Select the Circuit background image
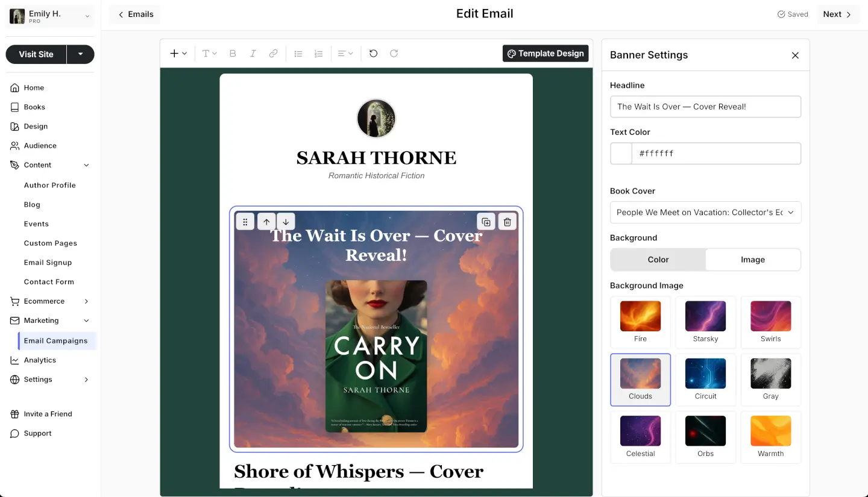868x497 pixels. pos(705,380)
